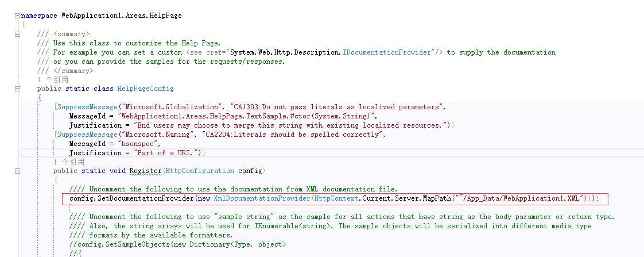
Task: Click the "bsonspec" string literal
Action: click(x=138, y=144)
